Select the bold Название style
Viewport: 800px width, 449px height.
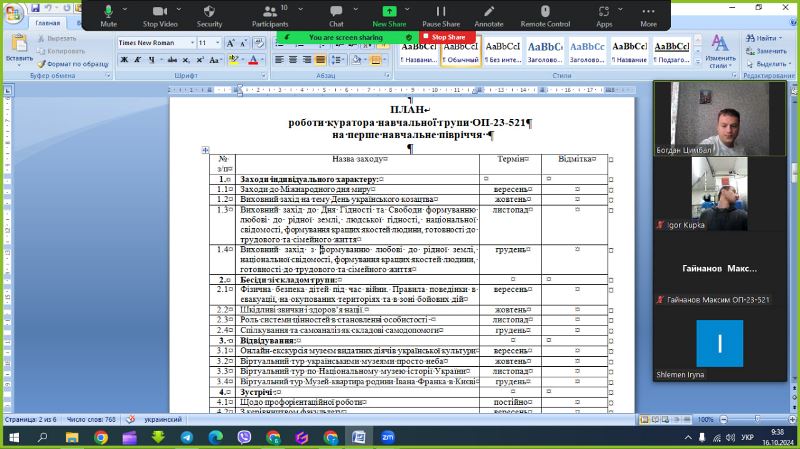(x=630, y=52)
